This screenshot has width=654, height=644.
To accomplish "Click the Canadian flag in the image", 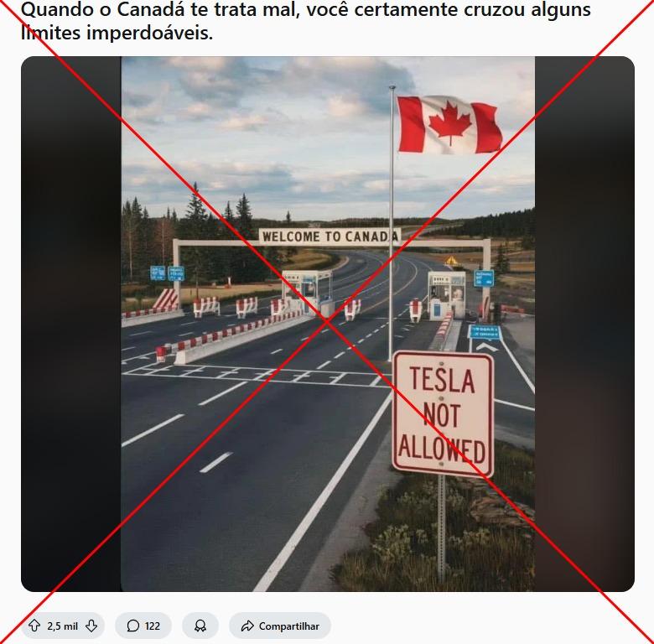I will 449,124.
